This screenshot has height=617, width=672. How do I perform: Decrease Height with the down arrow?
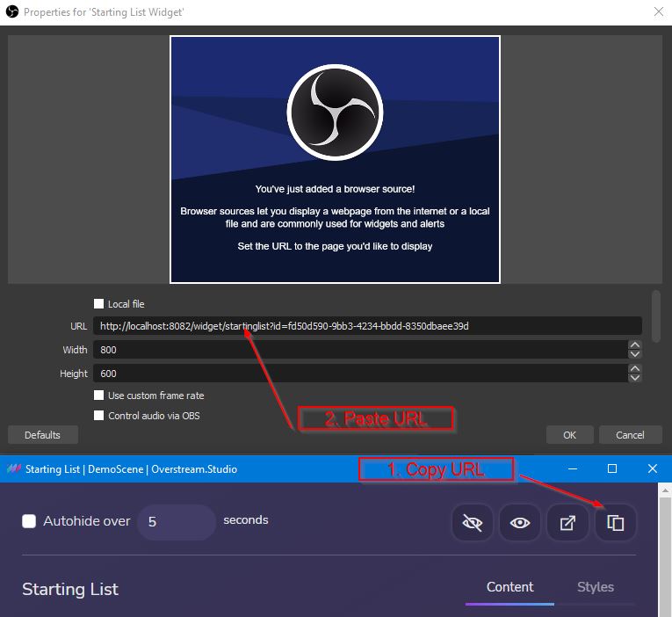[635, 378]
